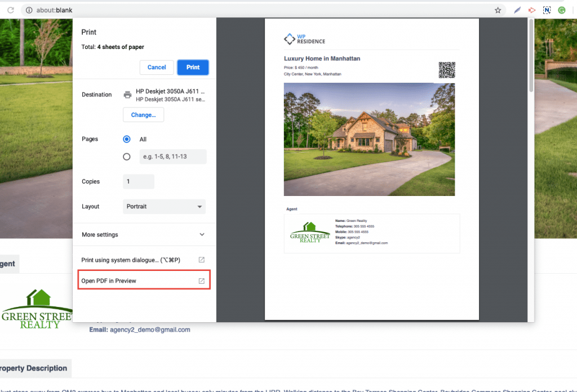
Task: Click the site info icon beside about:blank
Action: click(29, 10)
